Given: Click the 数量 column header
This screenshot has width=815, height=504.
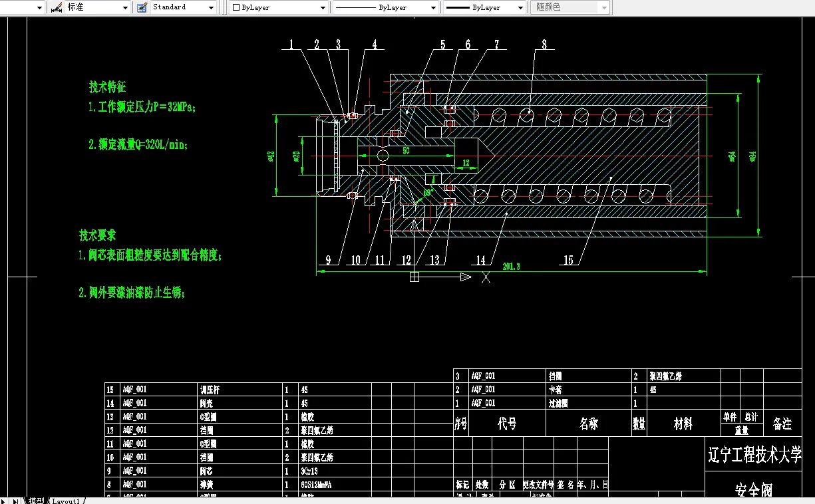Looking at the screenshot, I should [639, 424].
